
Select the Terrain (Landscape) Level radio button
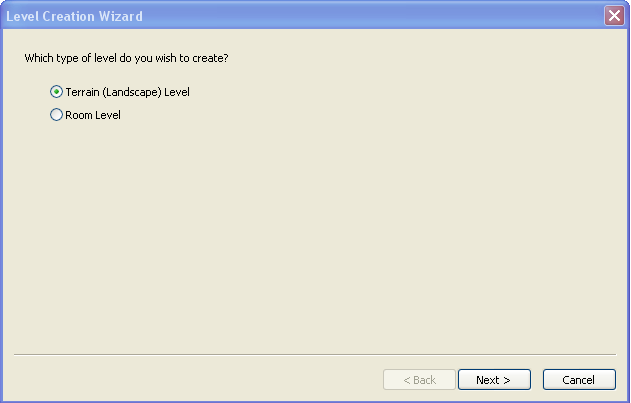coord(56,92)
